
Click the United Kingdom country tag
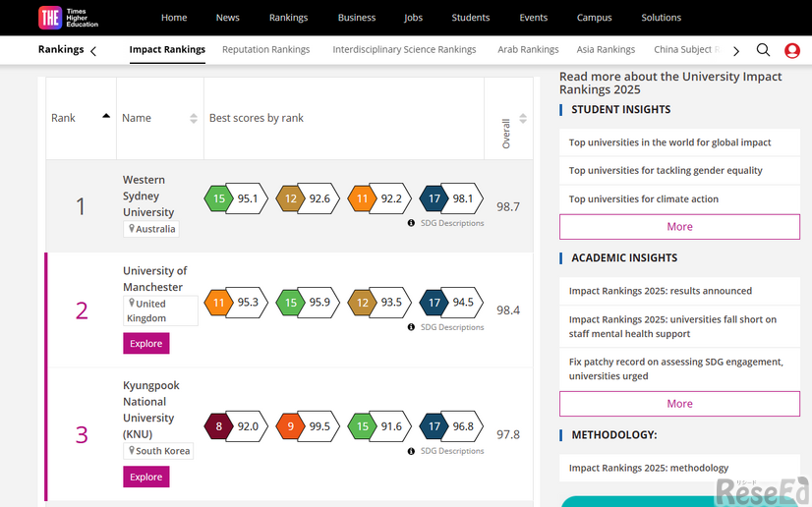coord(160,310)
